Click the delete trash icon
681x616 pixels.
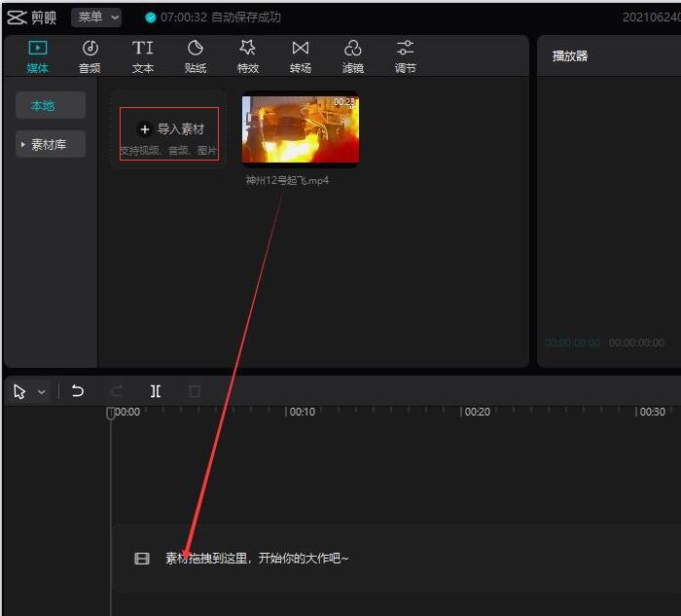click(195, 391)
